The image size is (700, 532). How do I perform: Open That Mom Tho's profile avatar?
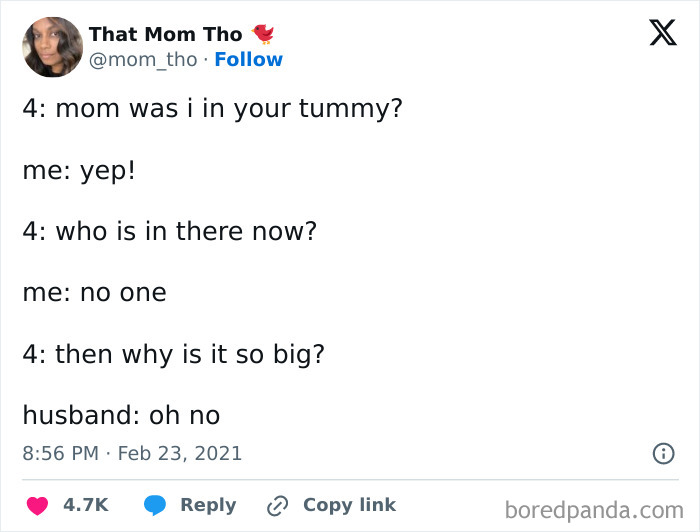point(52,47)
